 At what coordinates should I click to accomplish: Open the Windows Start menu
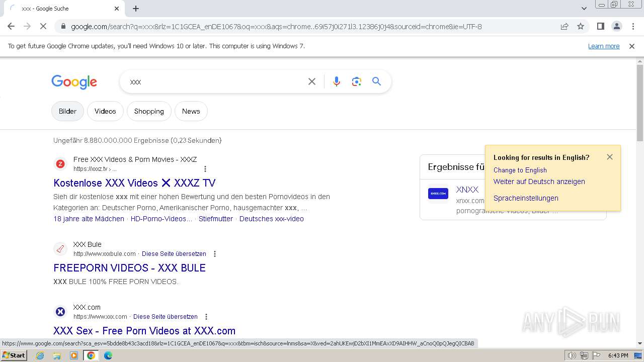tap(14, 355)
